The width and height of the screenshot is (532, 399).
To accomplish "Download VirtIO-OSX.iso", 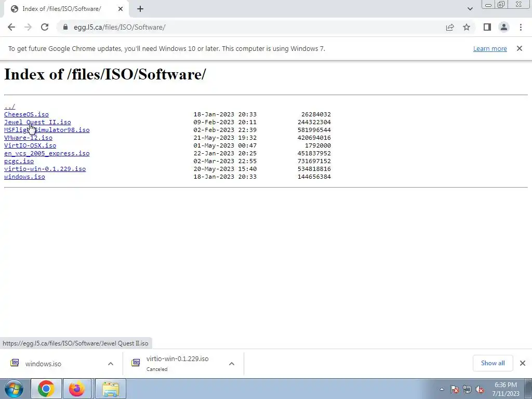I will coord(30,145).
